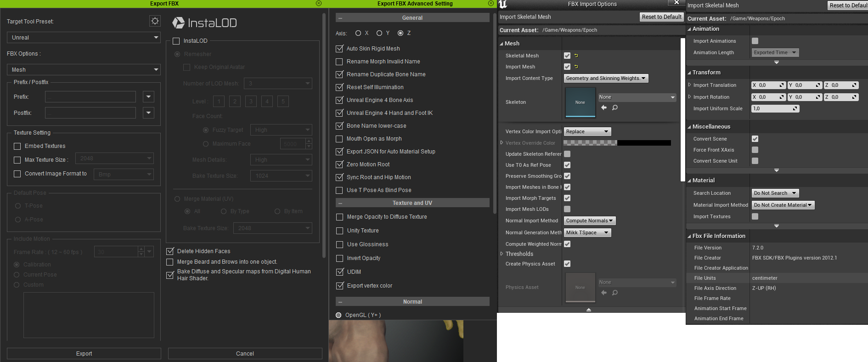Collapse the General section minus icon
868x362 pixels.
(x=340, y=18)
